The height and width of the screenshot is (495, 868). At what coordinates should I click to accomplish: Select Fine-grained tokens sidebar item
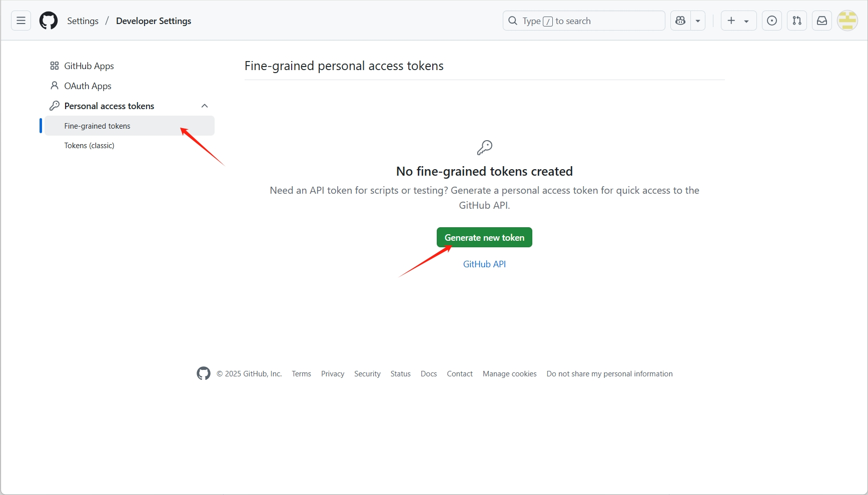click(x=97, y=126)
